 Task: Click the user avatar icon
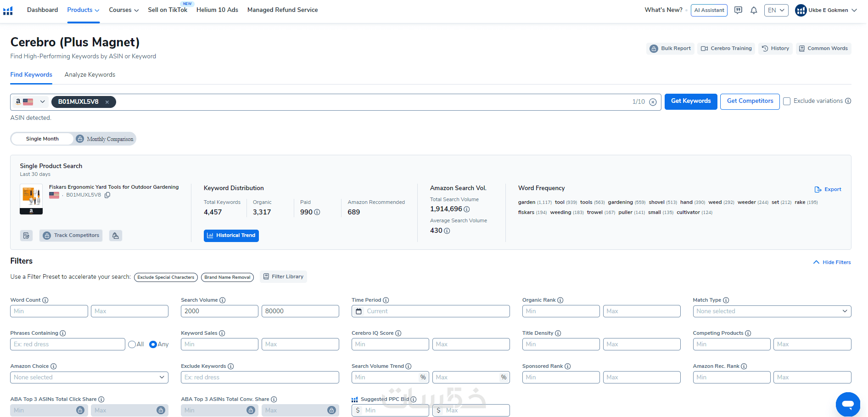(801, 10)
